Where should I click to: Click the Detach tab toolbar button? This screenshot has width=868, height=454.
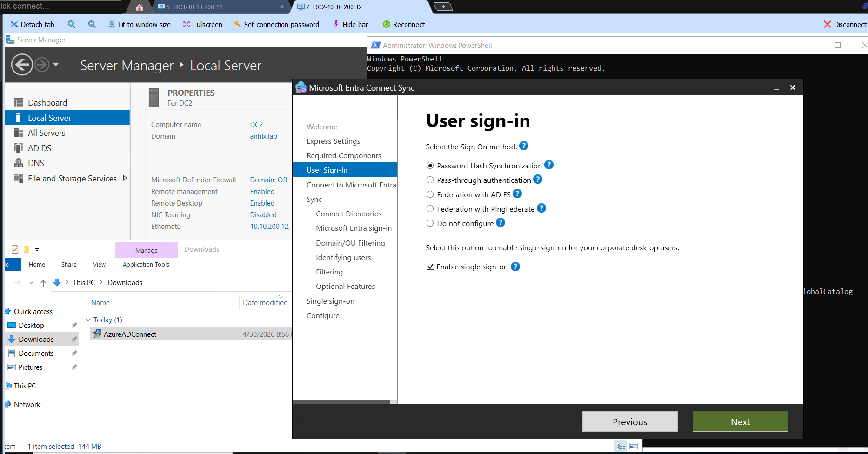pos(32,24)
